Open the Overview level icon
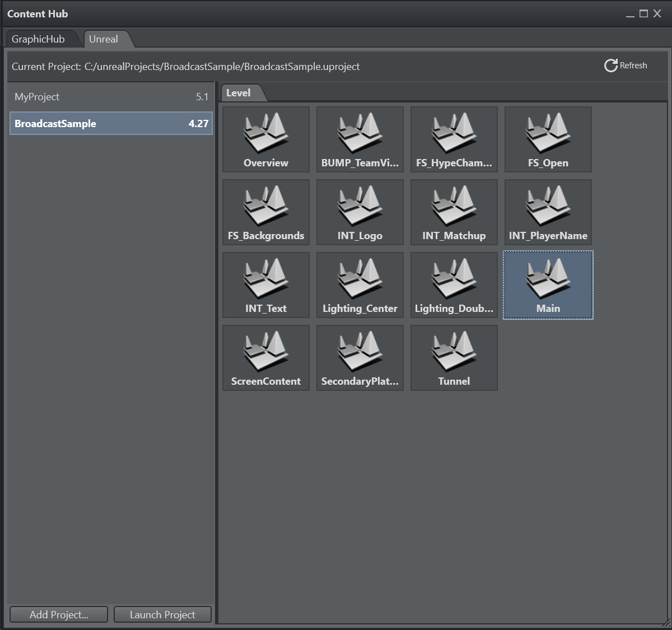This screenshot has width=672, height=630. [266, 134]
